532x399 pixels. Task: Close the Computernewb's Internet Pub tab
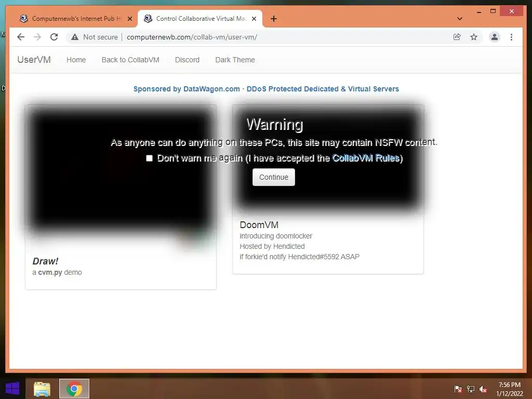[x=129, y=19]
